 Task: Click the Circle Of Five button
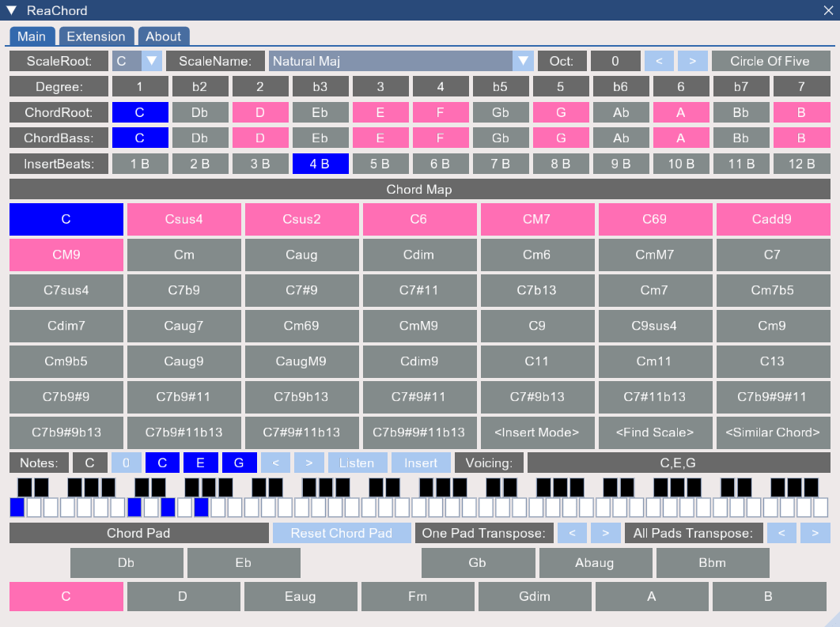[769, 61]
